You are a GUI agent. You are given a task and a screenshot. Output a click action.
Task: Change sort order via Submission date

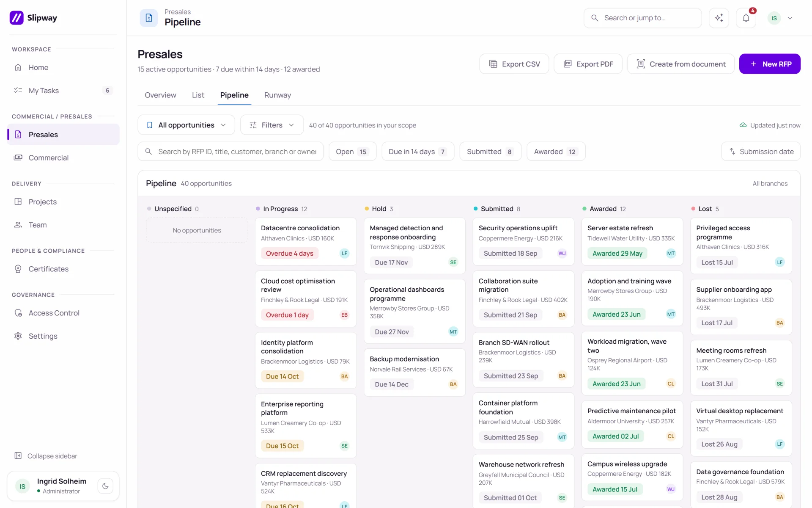760,152
